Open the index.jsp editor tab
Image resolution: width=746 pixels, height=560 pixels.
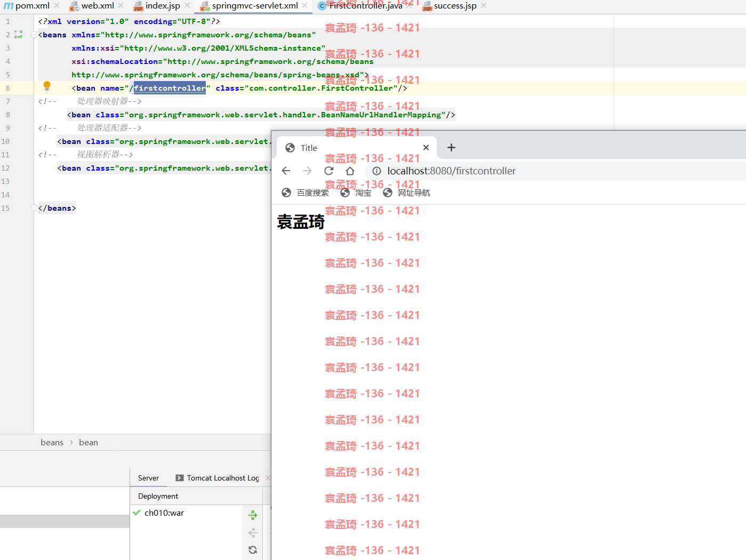pos(157,6)
